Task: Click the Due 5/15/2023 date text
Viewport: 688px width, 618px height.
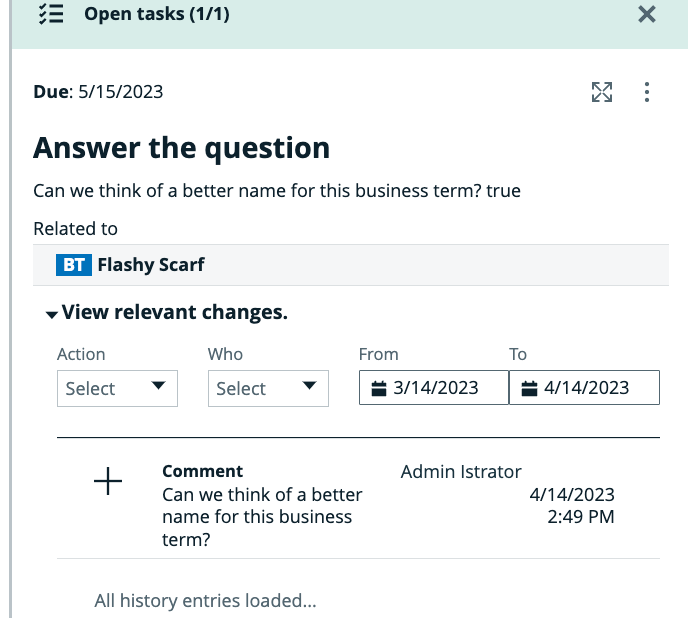Action: point(98,92)
